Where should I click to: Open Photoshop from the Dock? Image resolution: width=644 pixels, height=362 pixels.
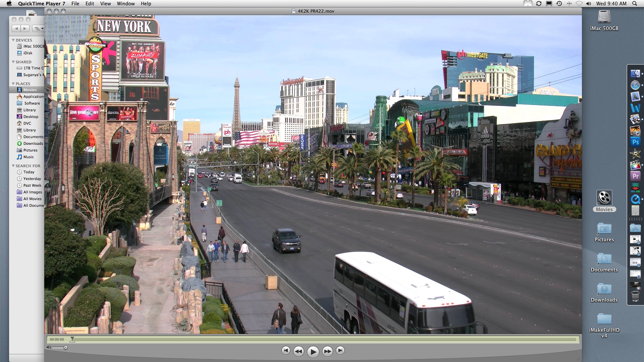pyautogui.click(x=635, y=142)
